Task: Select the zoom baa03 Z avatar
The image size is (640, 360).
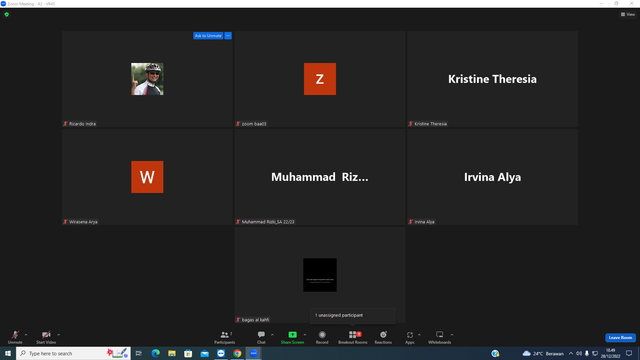Action: 320,79
